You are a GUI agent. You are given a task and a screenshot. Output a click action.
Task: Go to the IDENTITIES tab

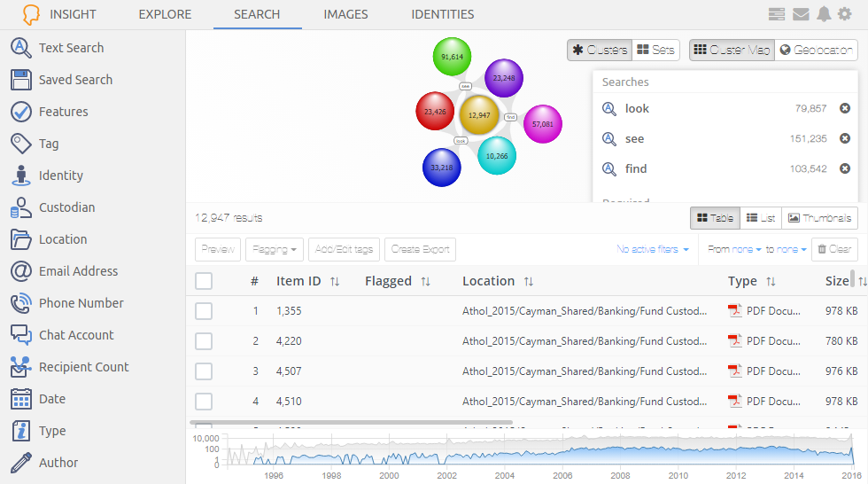pos(442,14)
